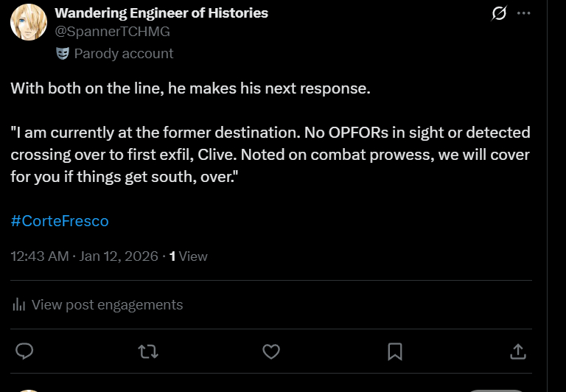Viewport: 566px width, 392px height.
Task: Click the 1 View count
Action: [189, 256]
